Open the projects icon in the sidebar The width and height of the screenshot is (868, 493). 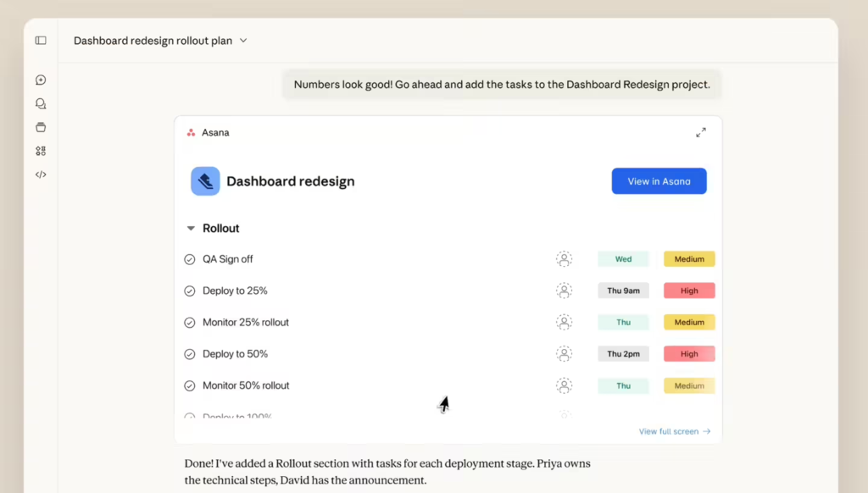pos(41,128)
